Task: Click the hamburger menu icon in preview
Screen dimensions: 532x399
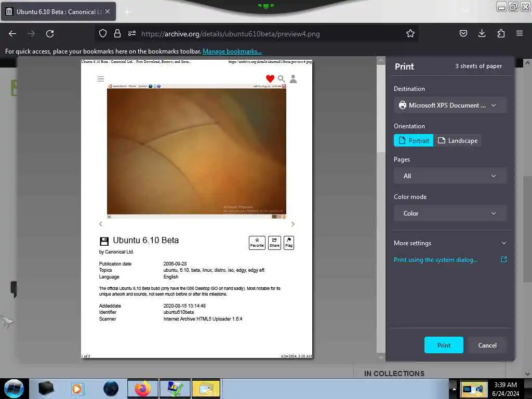Action: pos(100,79)
